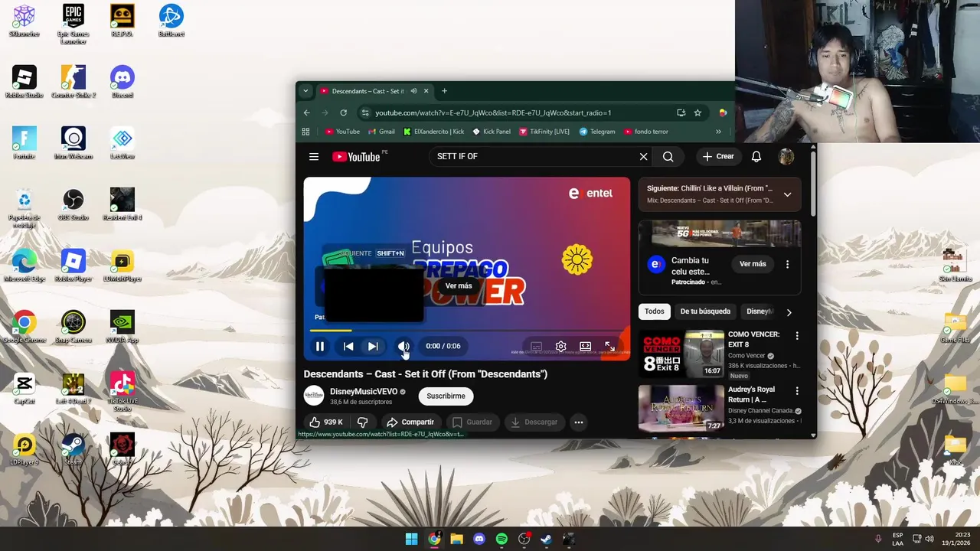This screenshot has height=551, width=980.
Task: Open the Chrome apps grid shortcut
Action: point(305,132)
